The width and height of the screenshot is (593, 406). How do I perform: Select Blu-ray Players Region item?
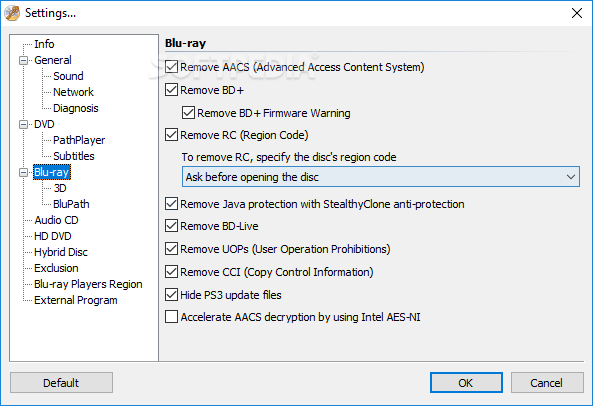tap(88, 284)
